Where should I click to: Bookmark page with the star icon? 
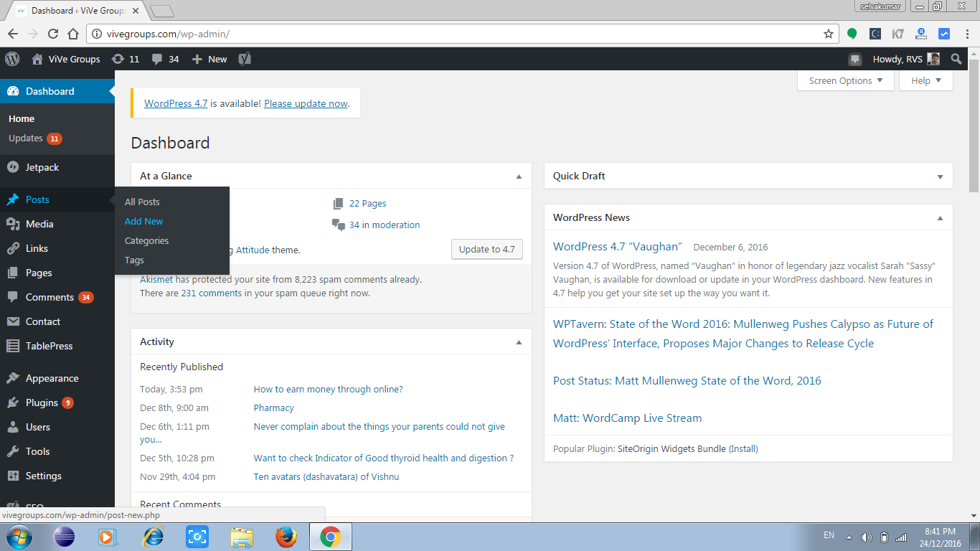[x=829, y=34]
